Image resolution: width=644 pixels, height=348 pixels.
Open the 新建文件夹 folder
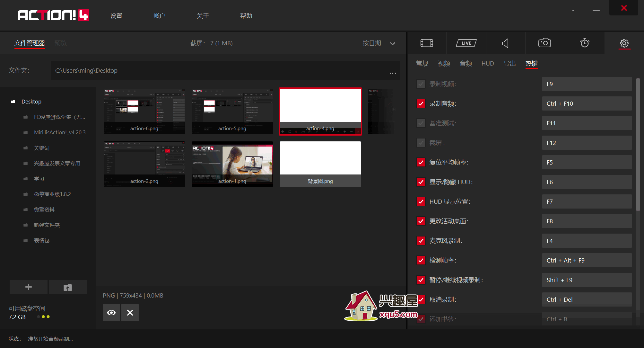point(47,225)
